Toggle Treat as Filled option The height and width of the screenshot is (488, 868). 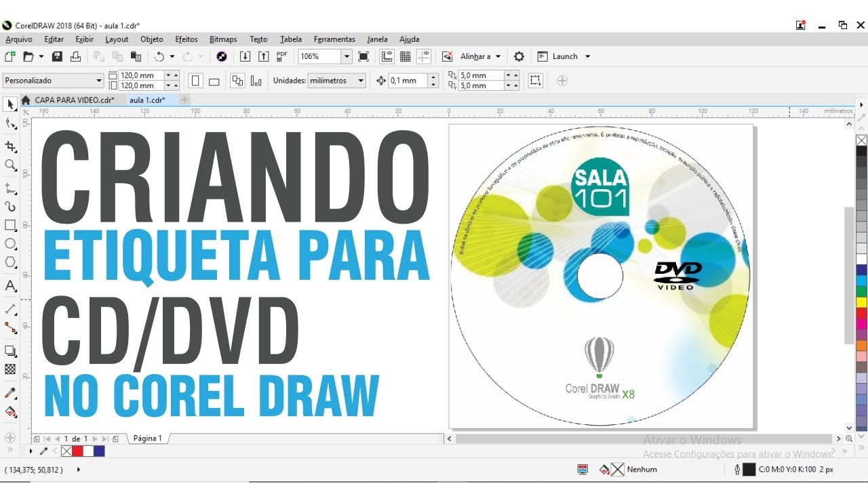(536, 81)
